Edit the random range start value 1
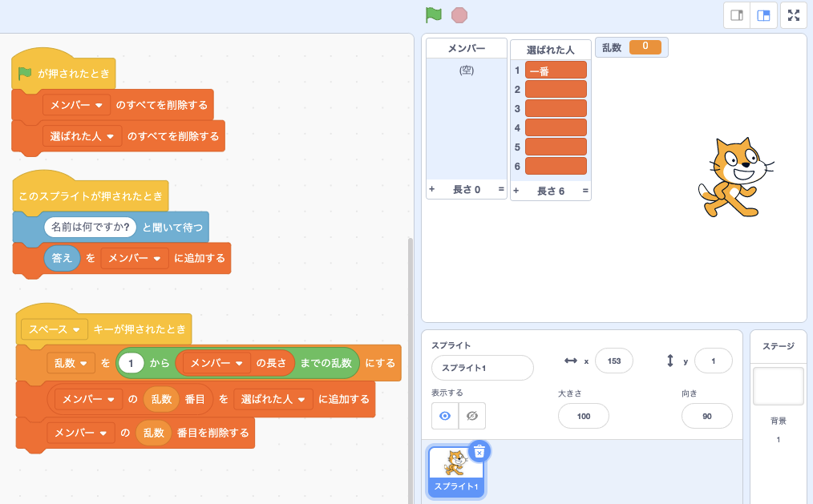 pos(131,363)
